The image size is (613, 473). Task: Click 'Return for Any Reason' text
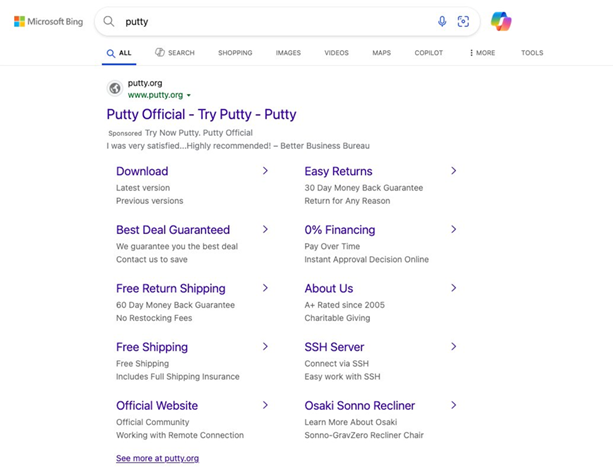[x=347, y=201]
